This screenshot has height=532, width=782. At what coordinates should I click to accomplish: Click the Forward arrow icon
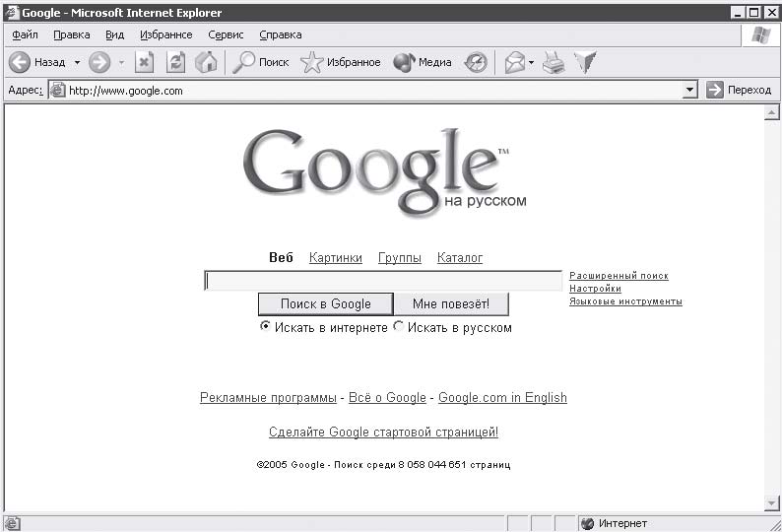pyautogui.click(x=98, y=62)
